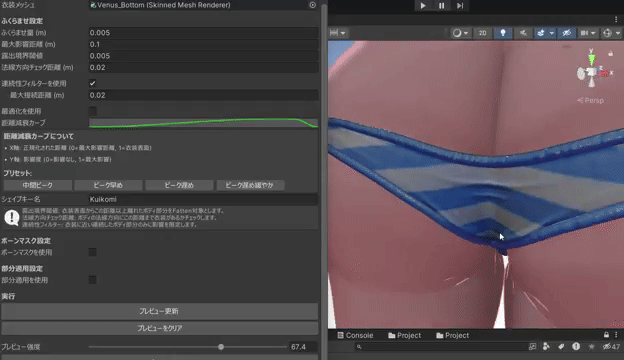Apply the ピーク遅め緩やか preset

point(250,185)
